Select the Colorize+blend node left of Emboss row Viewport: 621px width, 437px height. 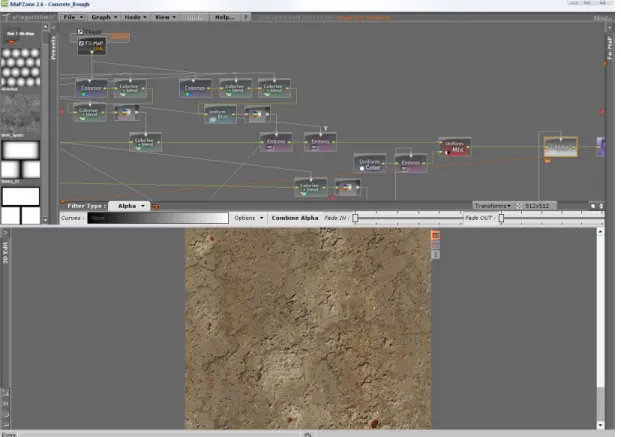coord(145,142)
